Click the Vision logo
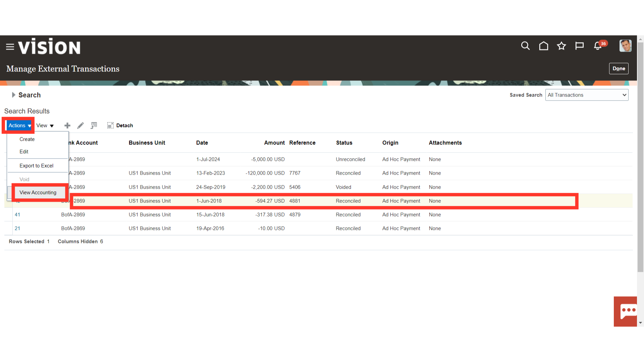 pyautogui.click(x=49, y=47)
